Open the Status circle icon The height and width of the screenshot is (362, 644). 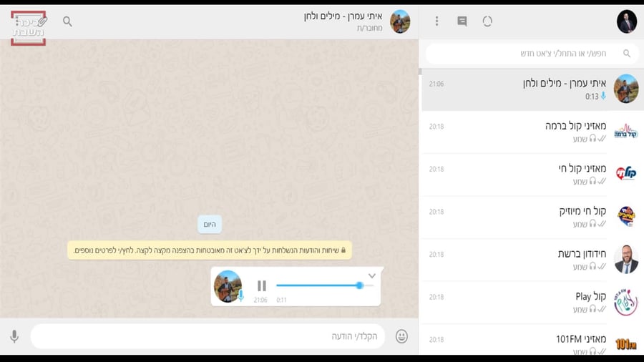[487, 21]
